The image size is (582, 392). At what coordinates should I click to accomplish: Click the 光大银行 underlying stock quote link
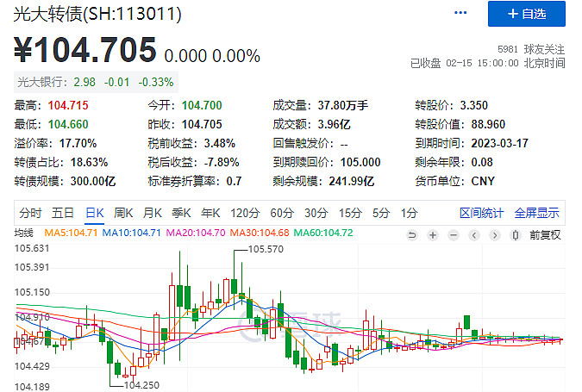pos(96,82)
